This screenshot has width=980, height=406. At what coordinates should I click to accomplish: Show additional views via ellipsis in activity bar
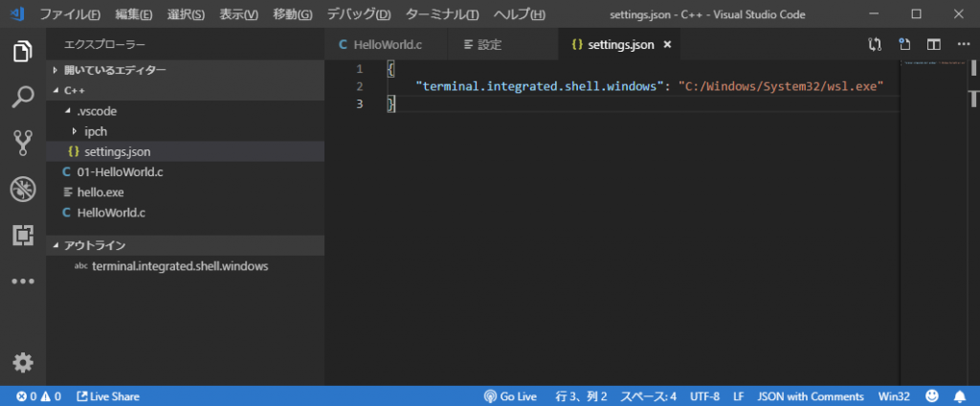[23, 281]
